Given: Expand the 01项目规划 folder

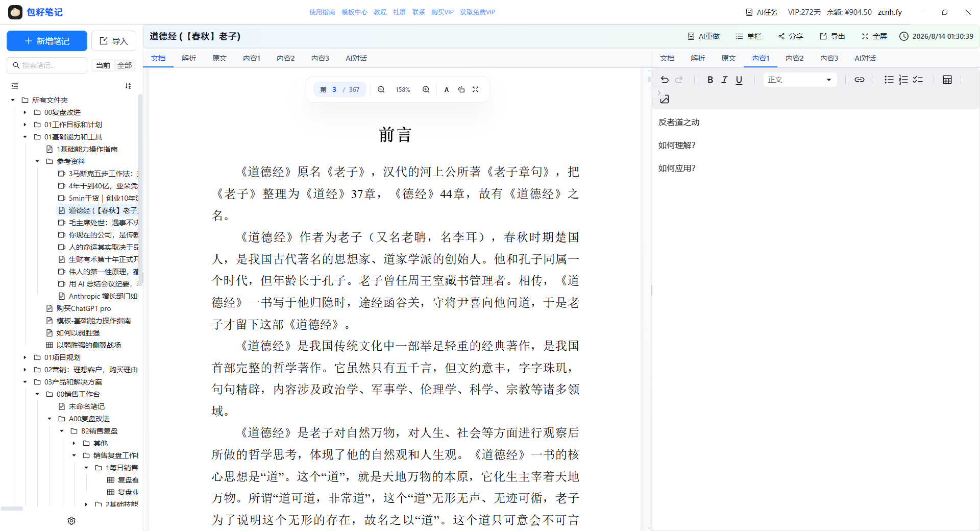Looking at the screenshot, I should pyautogui.click(x=25, y=357).
